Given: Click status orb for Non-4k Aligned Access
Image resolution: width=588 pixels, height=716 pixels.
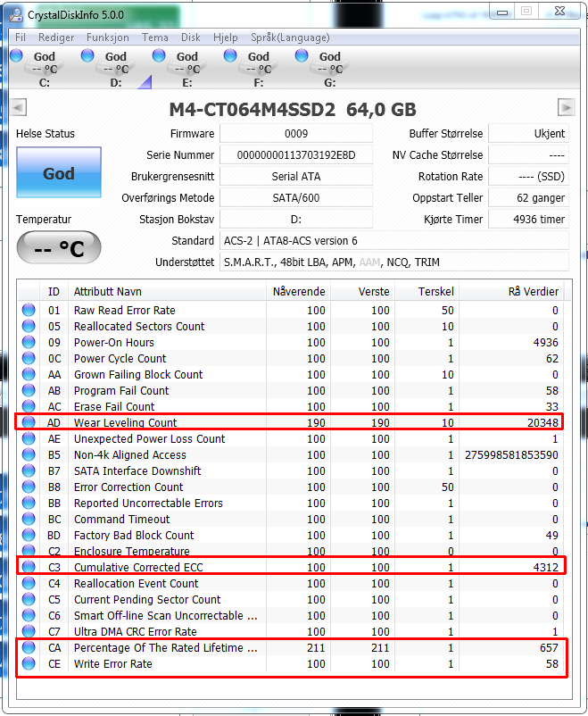Looking at the screenshot, I should [x=29, y=454].
